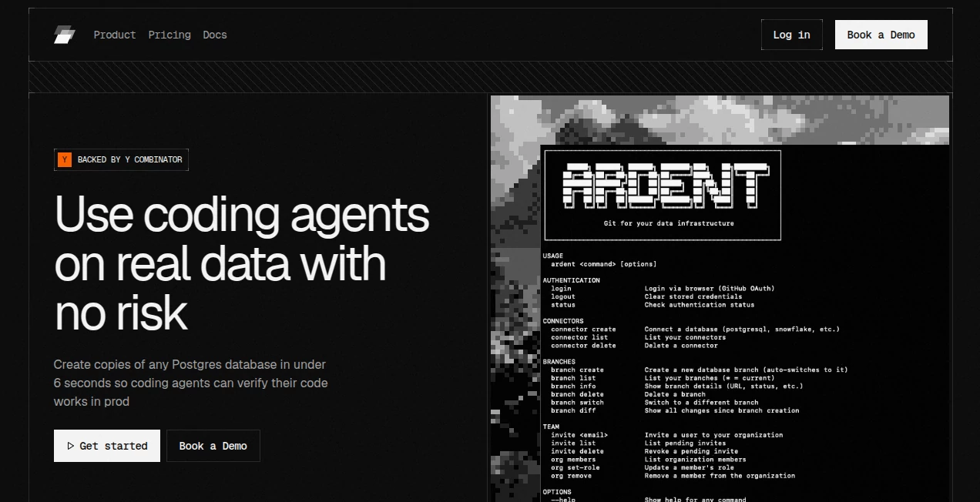Click "Connect a database (postgresql, snowflake, etc.)"

coord(742,329)
